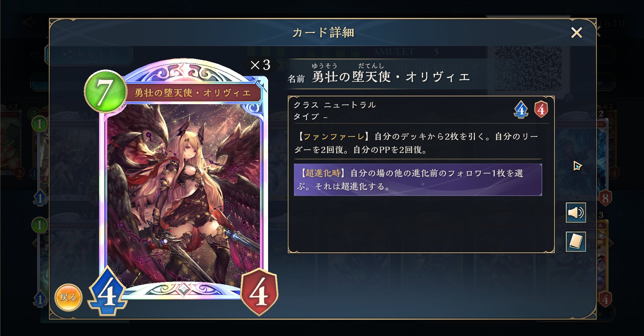Open the flavor text book icon
Viewport: 644px width, 336px height.
(576, 242)
